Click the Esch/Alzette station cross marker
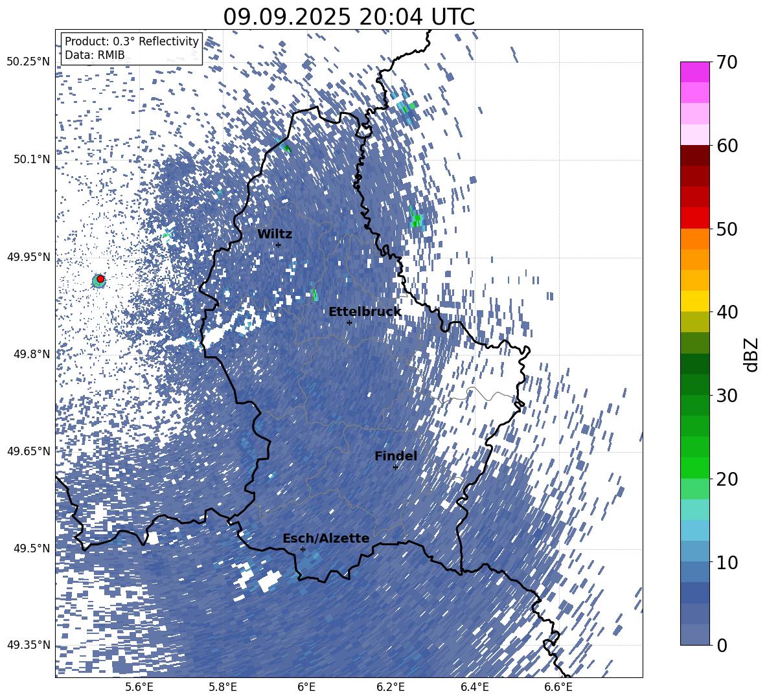Image resolution: width=767 pixels, height=700 pixels. pyautogui.click(x=303, y=549)
